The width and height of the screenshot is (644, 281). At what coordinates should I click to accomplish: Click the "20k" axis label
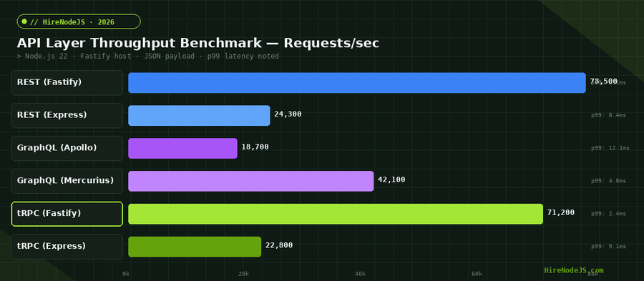[243, 274]
